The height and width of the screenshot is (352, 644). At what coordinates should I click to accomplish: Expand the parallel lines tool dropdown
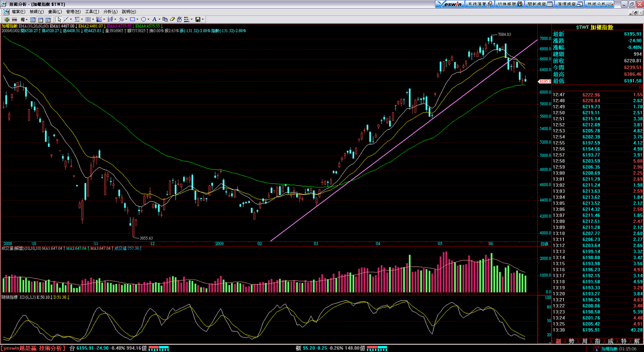pos(126,19)
